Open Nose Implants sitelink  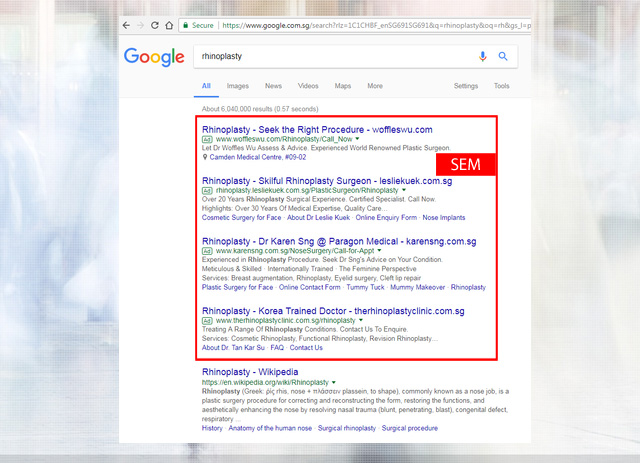(444, 218)
